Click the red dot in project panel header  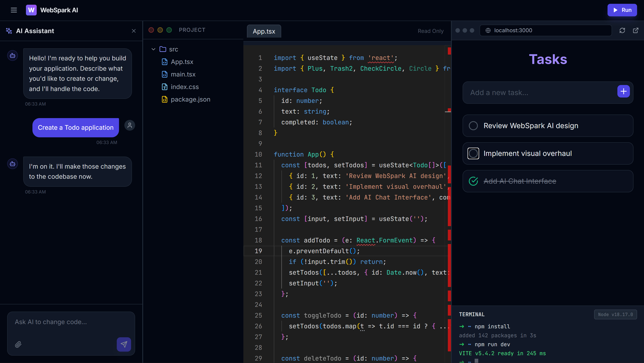pos(151,30)
